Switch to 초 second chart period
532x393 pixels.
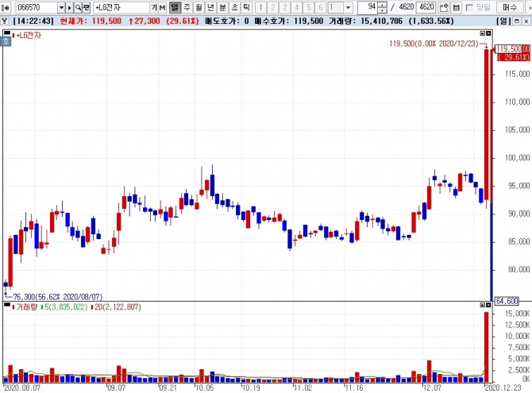click(234, 7)
